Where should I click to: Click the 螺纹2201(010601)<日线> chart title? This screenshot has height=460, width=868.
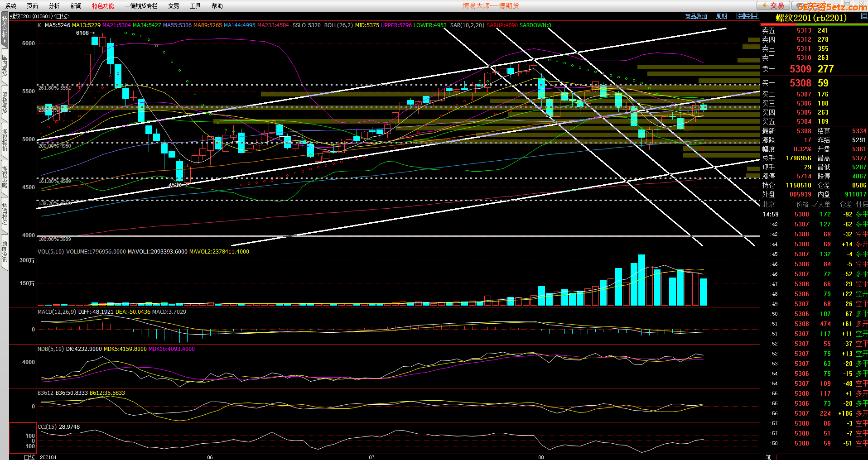(x=39, y=16)
